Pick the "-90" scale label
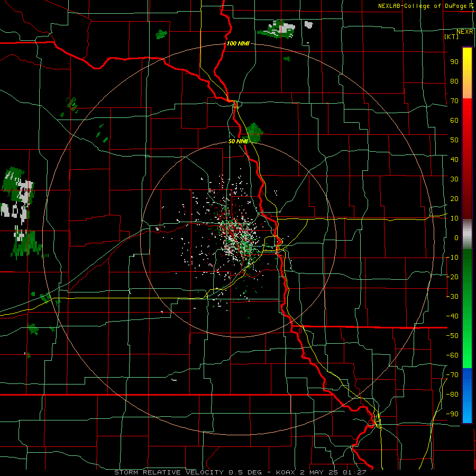The image size is (476, 476). 452,414
